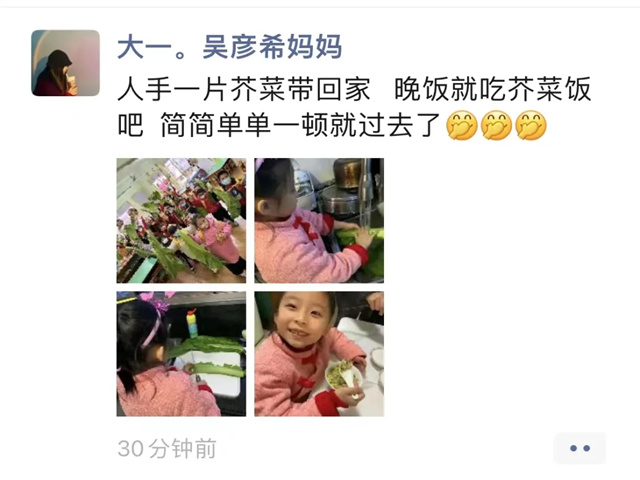640x480 pixels.
Task: Click the cup held in the avatar picture
Action: (x=71, y=80)
